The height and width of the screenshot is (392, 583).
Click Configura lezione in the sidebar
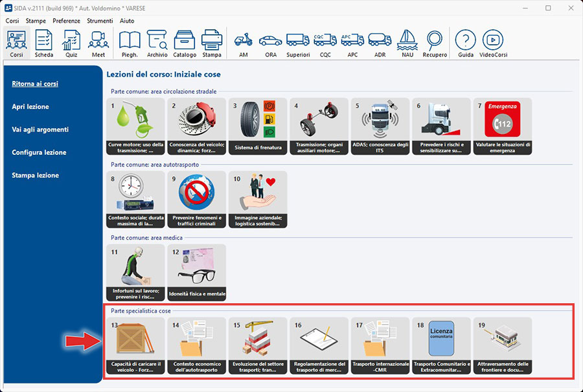tap(39, 152)
